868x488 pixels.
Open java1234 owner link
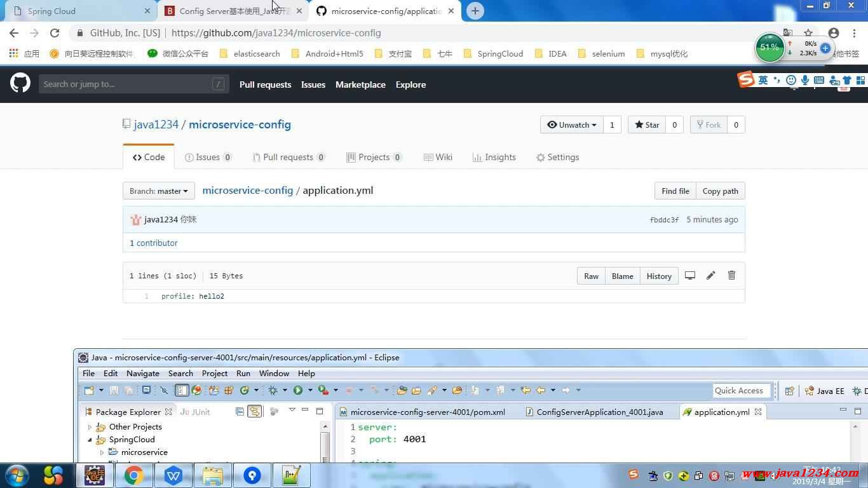click(156, 124)
